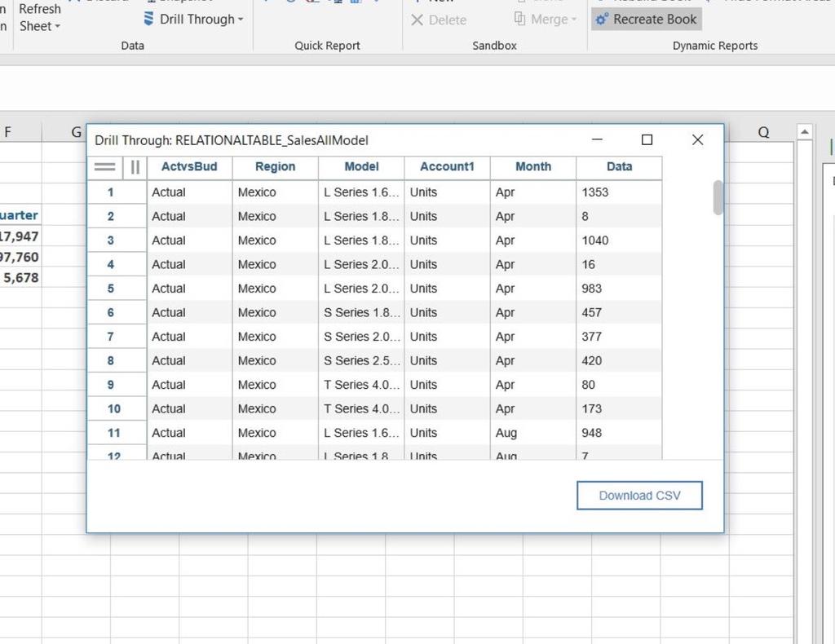Click the Data value 457
The image size is (835, 644).
[x=620, y=312]
